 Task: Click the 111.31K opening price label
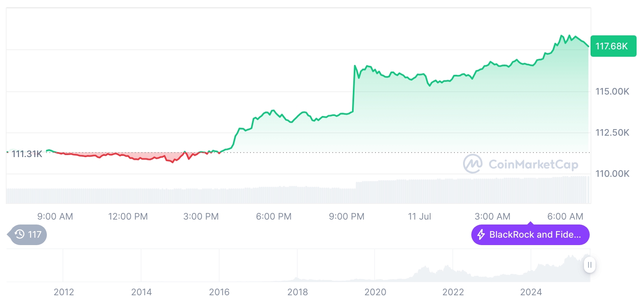click(26, 154)
